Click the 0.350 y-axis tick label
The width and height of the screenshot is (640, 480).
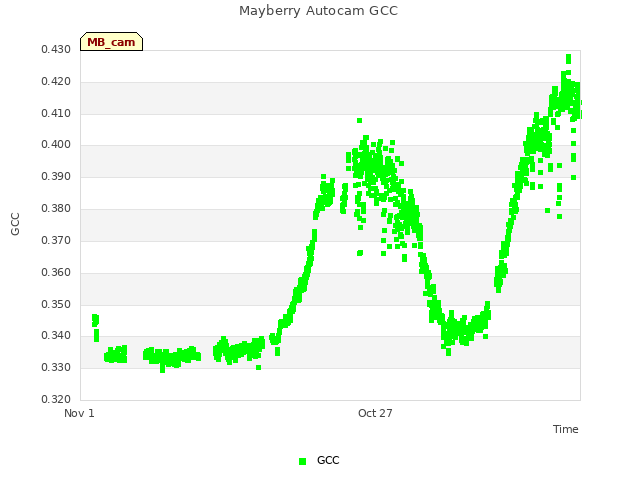(x=56, y=304)
